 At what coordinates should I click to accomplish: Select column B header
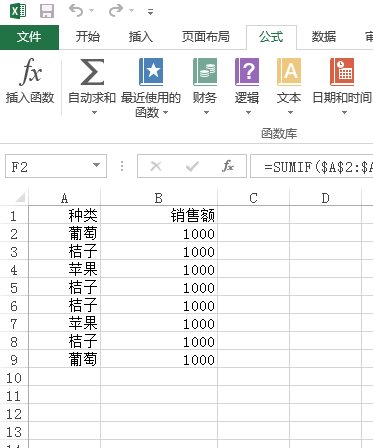(159, 198)
